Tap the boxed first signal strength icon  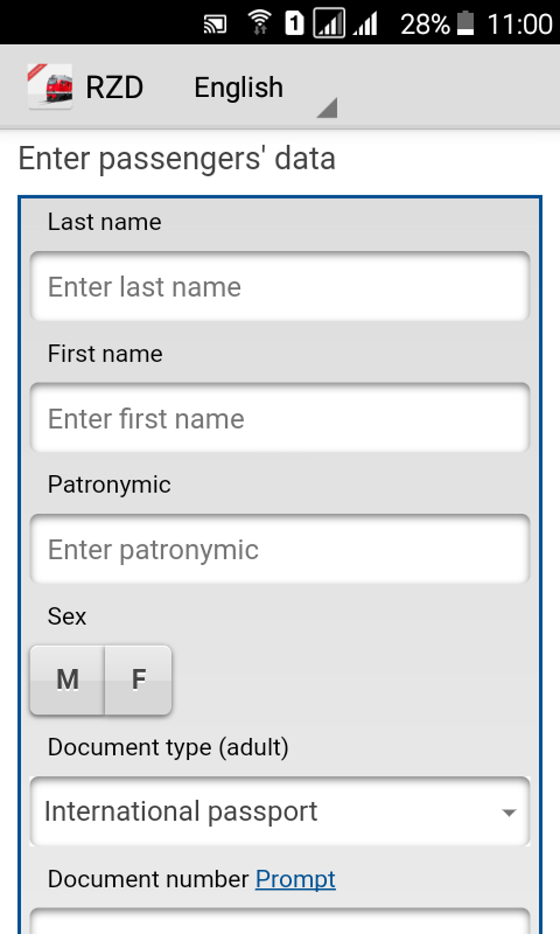(x=329, y=24)
